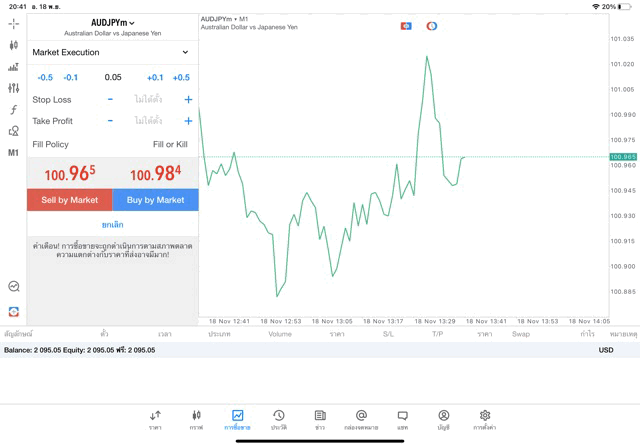Open the drawing objects shapes icon
The image size is (640, 447).
(14, 131)
